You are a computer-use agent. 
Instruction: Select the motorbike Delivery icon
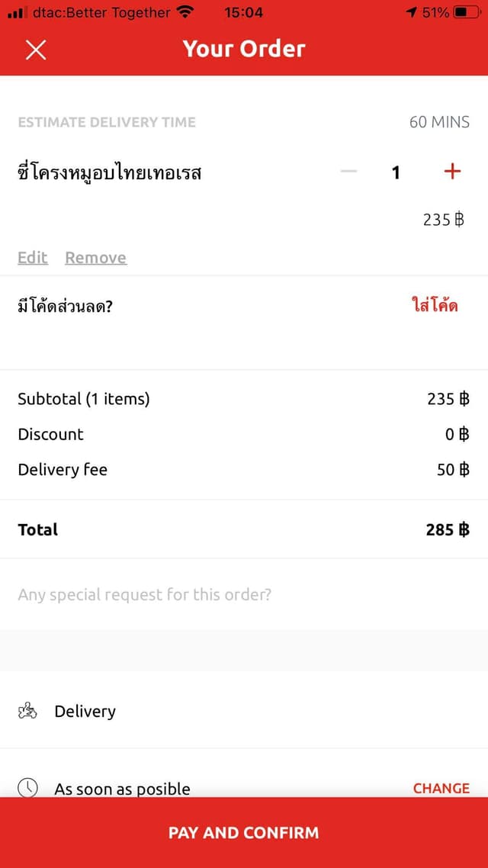(x=27, y=711)
